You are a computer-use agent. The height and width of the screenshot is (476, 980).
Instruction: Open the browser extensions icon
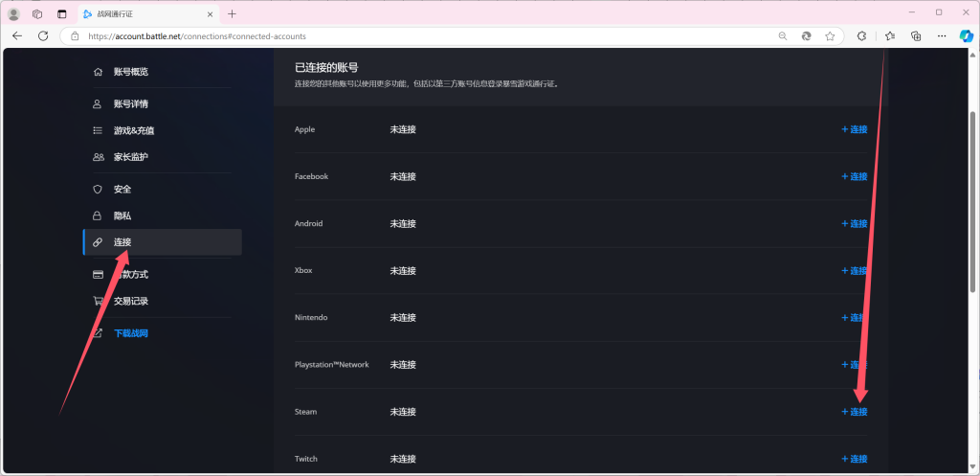pos(861,36)
